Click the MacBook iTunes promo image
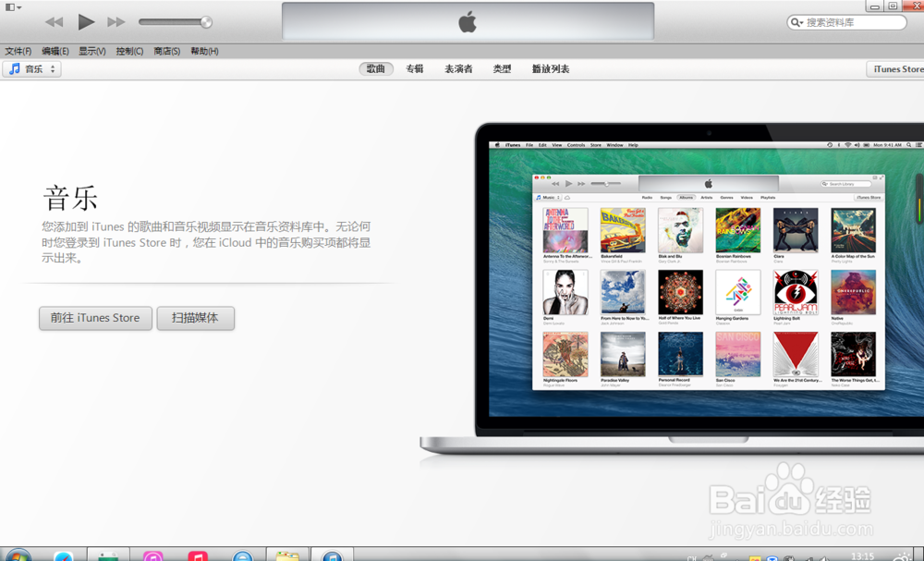 click(x=672, y=288)
